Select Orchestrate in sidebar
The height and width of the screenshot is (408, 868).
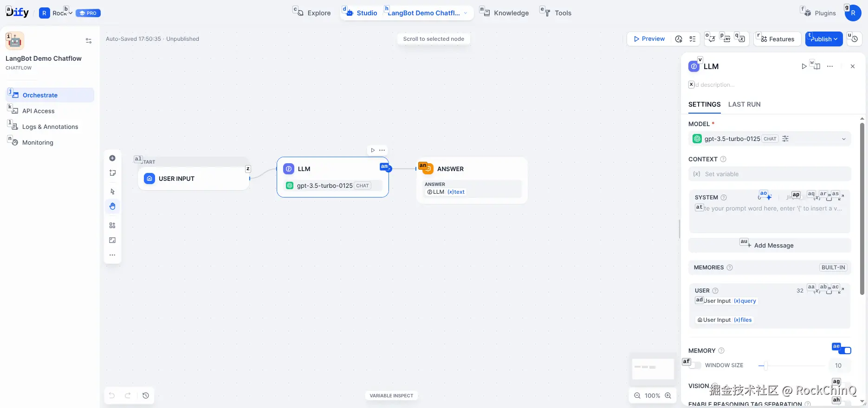50,95
